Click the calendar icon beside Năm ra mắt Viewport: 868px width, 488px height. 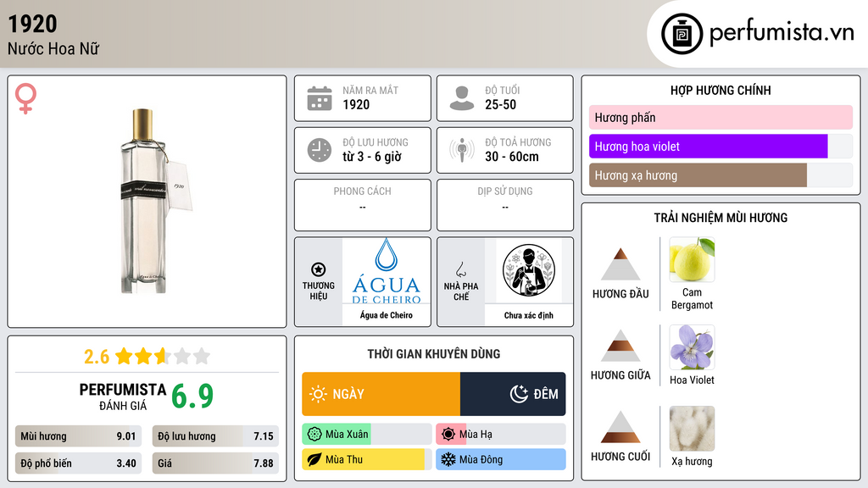(x=320, y=98)
